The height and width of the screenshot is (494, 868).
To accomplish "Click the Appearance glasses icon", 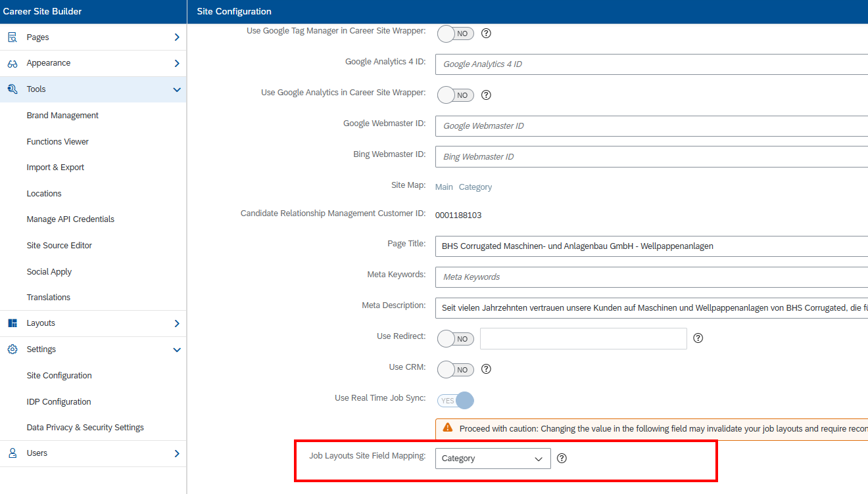I will click(12, 64).
